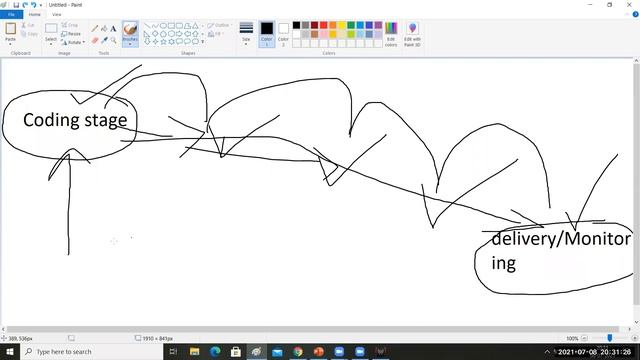Open Google Chrome from the taskbar

click(x=298, y=351)
